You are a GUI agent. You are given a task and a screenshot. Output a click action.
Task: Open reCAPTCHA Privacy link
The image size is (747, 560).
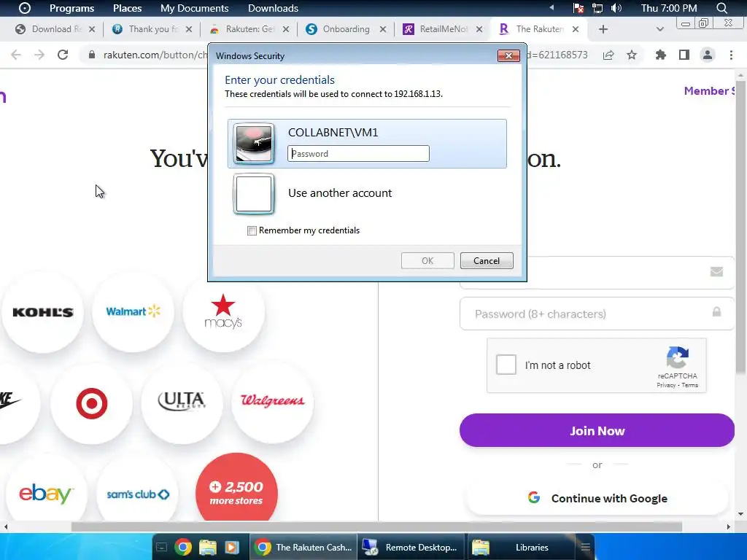666,385
